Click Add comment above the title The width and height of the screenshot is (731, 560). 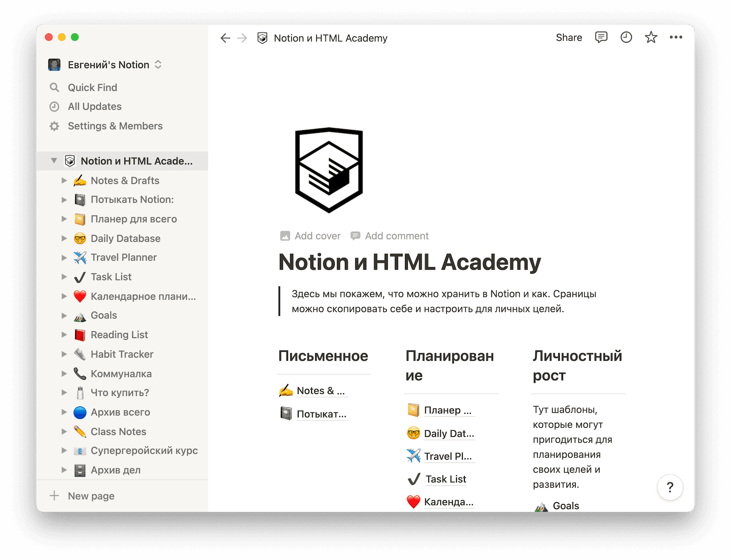[390, 236]
